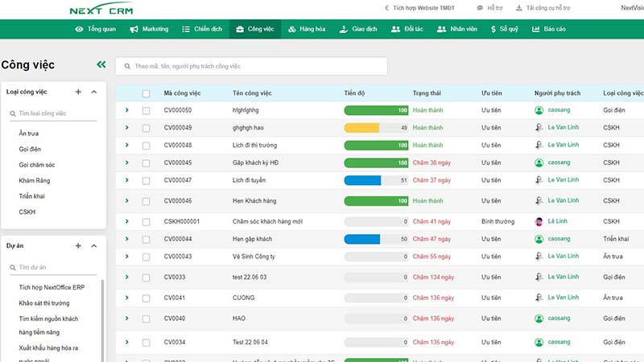Click the progress bar of CV000047

(x=376, y=180)
